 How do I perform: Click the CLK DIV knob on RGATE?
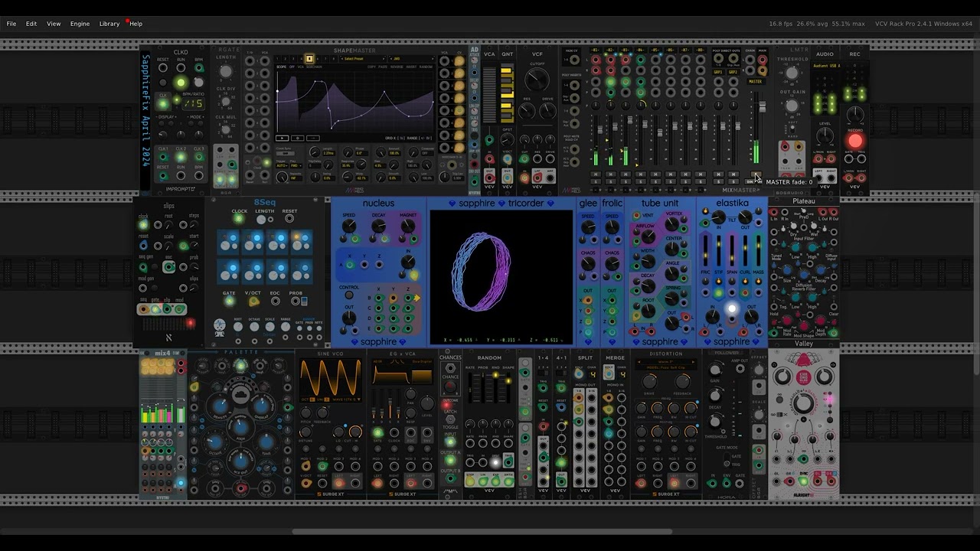(226, 101)
